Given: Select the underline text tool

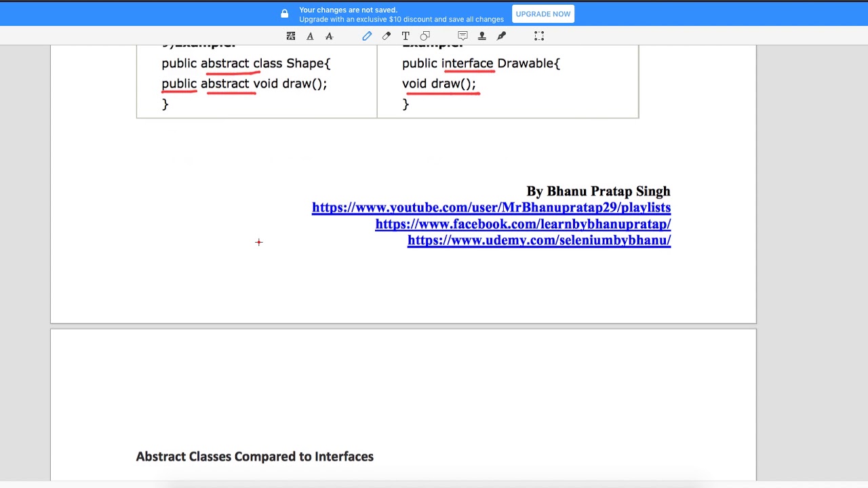Looking at the screenshot, I should pos(310,36).
